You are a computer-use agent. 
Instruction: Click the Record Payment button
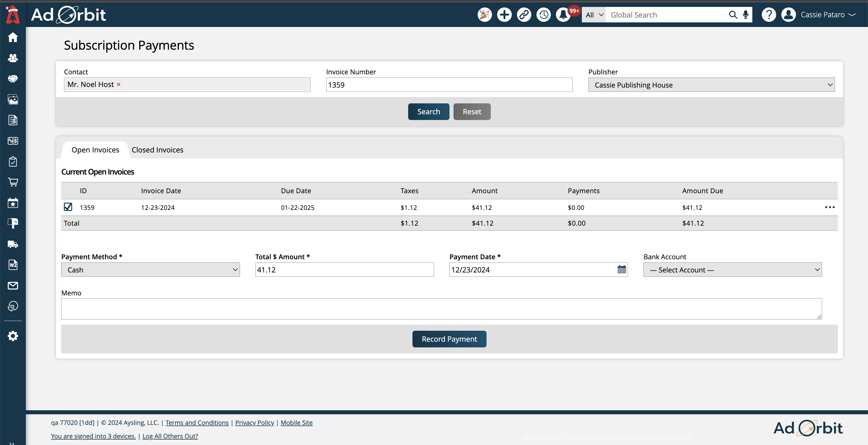[449, 339]
